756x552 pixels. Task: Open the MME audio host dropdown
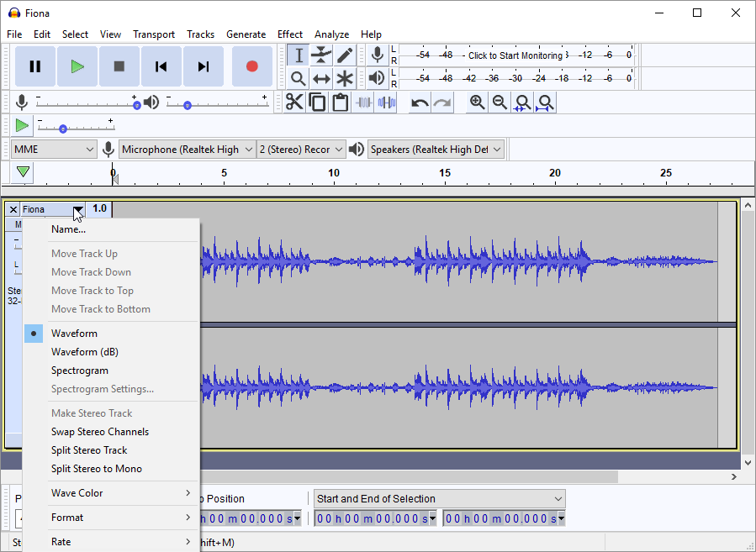tap(54, 150)
